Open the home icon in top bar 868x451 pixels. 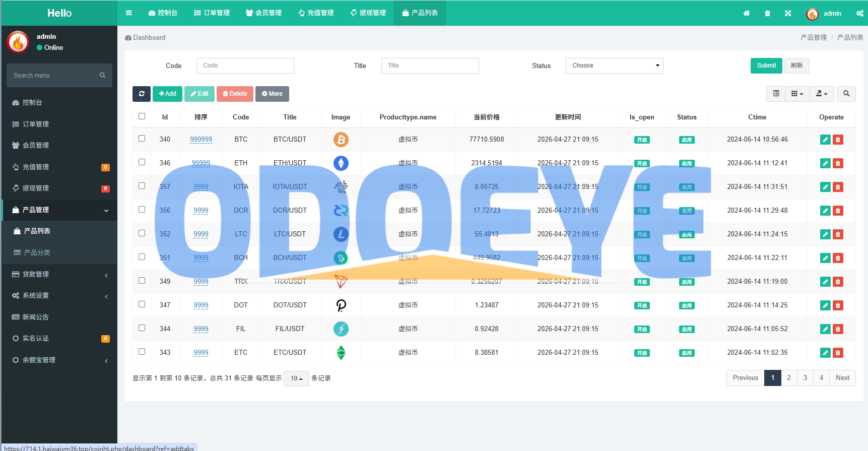(x=747, y=14)
